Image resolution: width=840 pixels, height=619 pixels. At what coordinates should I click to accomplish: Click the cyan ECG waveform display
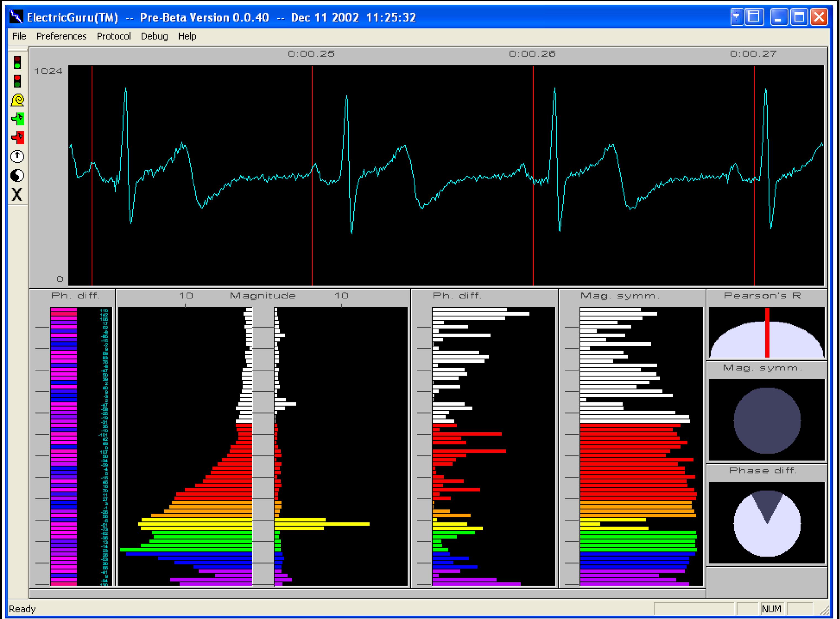coord(446,175)
